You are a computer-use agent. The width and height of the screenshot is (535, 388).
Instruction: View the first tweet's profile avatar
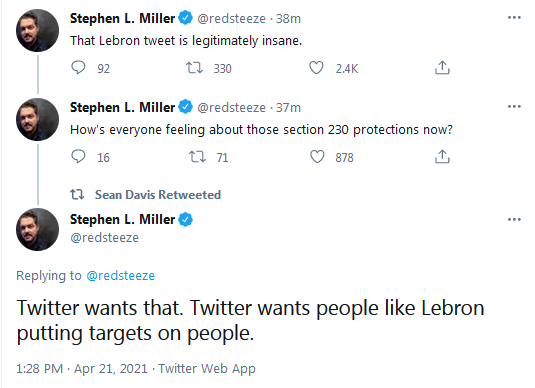[38, 30]
